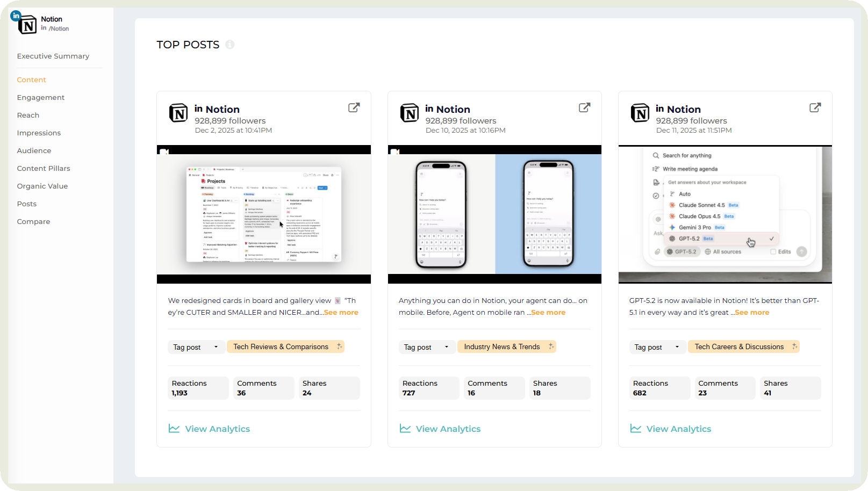Open the Dec 11 post's external link icon

[815, 107]
